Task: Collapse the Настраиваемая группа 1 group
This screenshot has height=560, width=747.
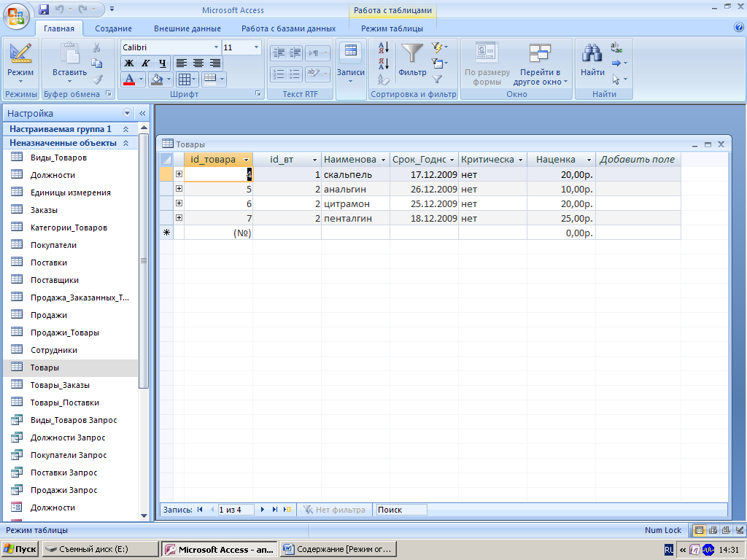Action: point(125,129)
